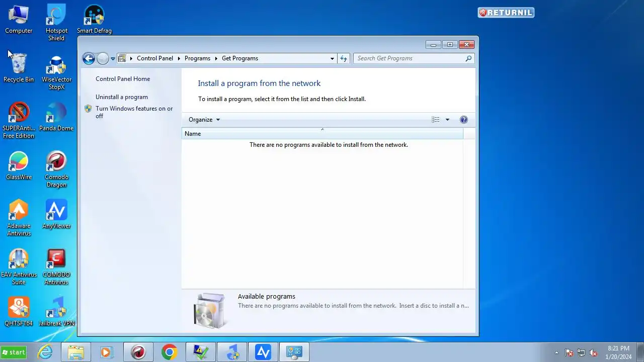This screenshot has height=362, width=644.
Task: Select Smart Defrag desktop shortcut
Action: 94,20
